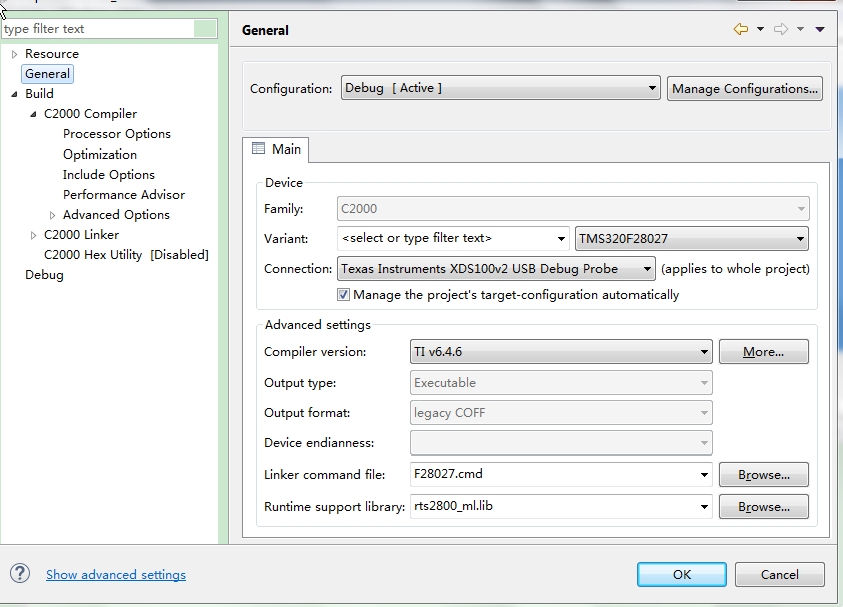Select the Main tab
The image size is (843, 607).
pos(276,149)
